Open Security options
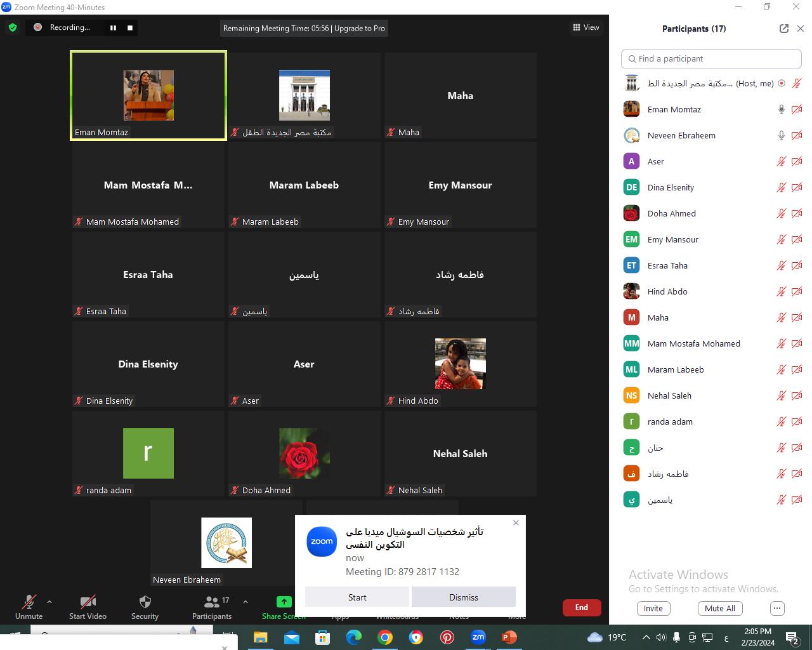Viewport: 812px width, 650px height. [145, 607]
